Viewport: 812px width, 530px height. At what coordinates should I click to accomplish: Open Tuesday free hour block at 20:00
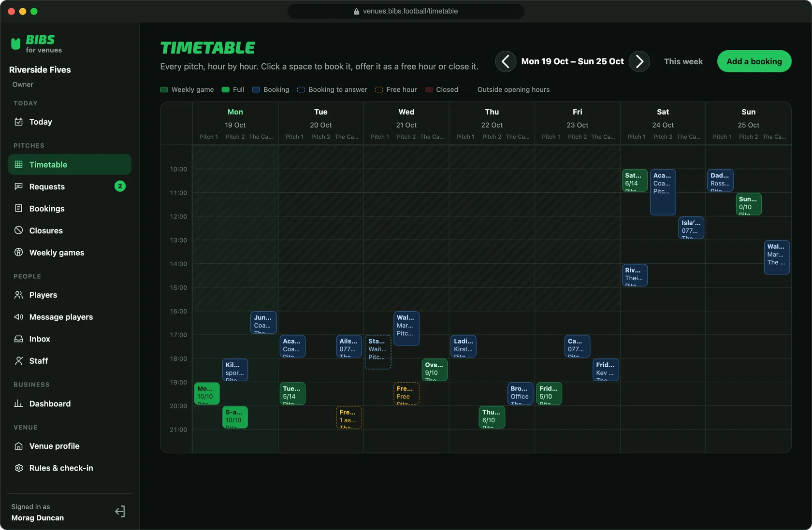pos(349,417)
